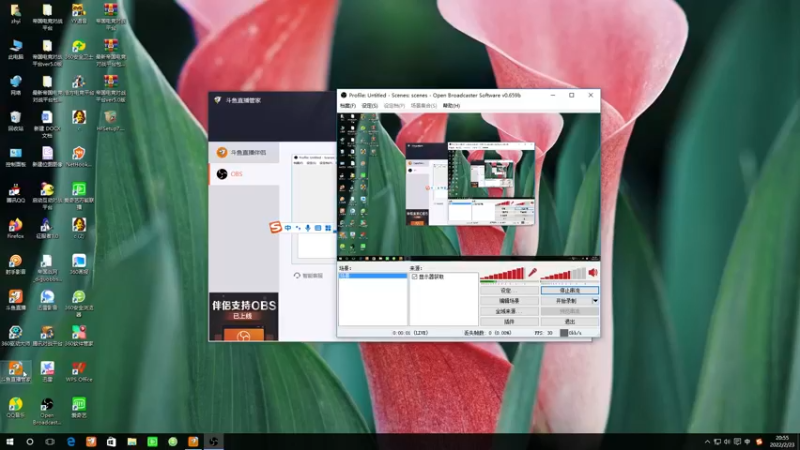The image size is (800, 450).
Task: Open the 此电脑 desktop icon
Action: click(x=15, y=50)
